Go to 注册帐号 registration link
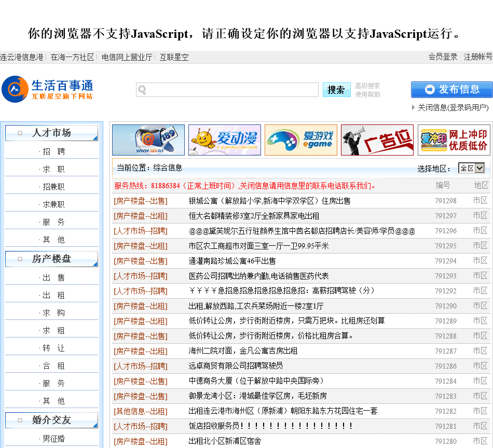This screenshot has height=448, width=493. coord(478,57)
